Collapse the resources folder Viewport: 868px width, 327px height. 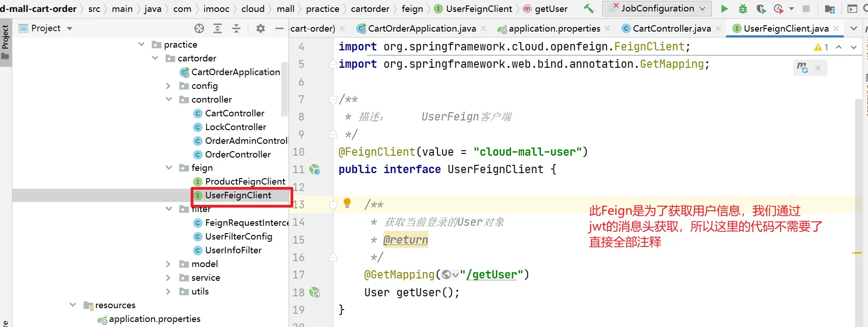tap(73, 305)
